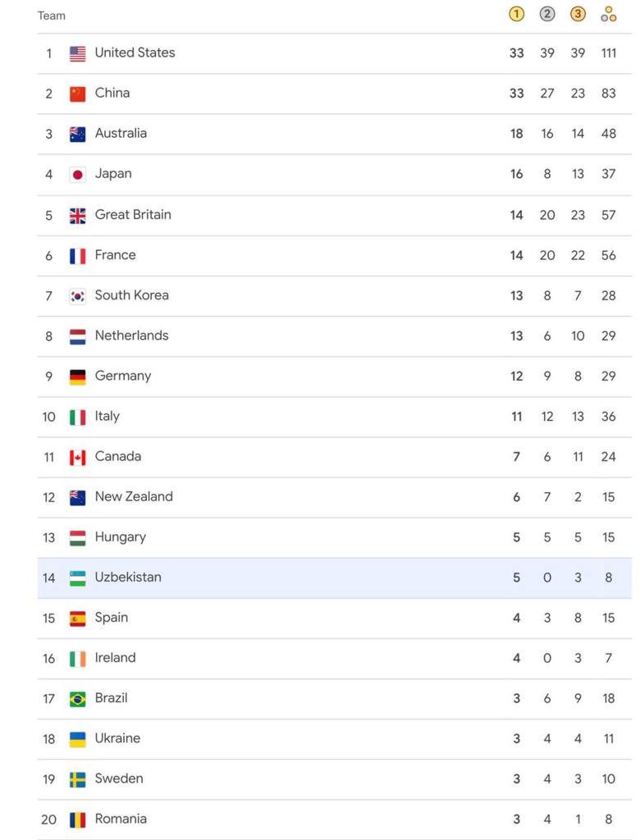
Task: Click the total medals column icon
Action: pyautogui.click(x=608, y=14)
